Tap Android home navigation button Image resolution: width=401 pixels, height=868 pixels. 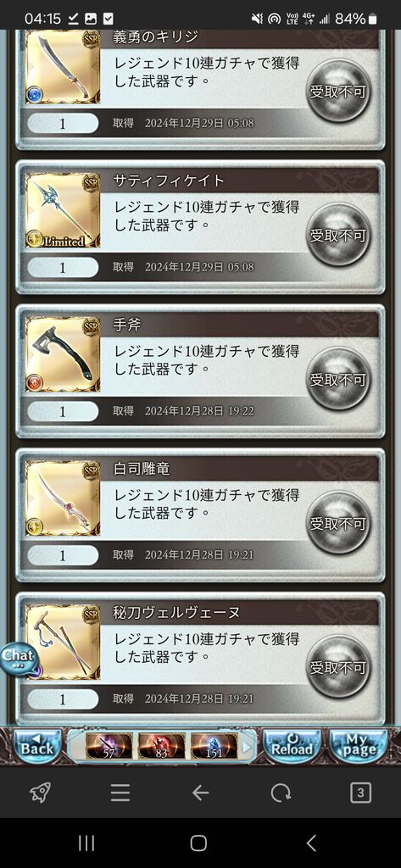[x=199, y=843]
